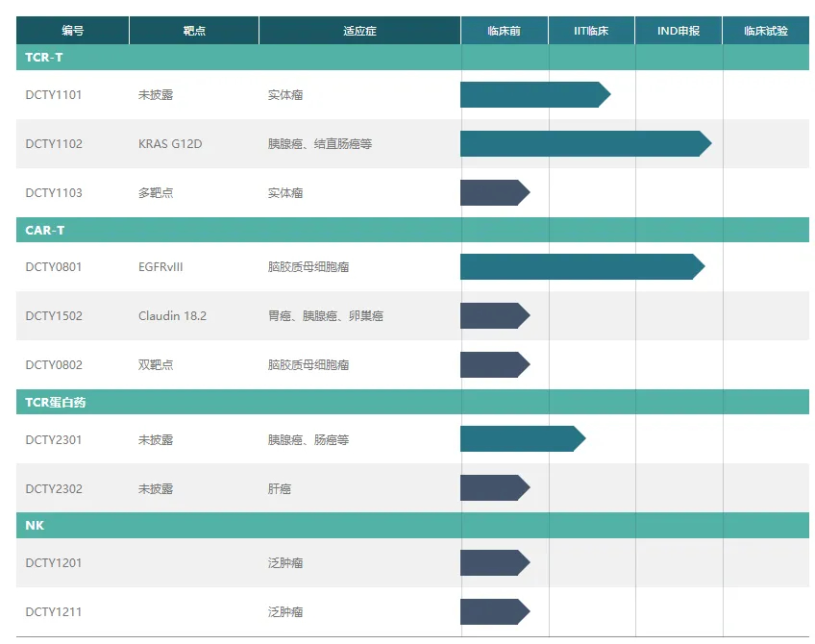815x644 pixels.
Task: Click the IND申报 stage header
Action: tap(678, 30)
